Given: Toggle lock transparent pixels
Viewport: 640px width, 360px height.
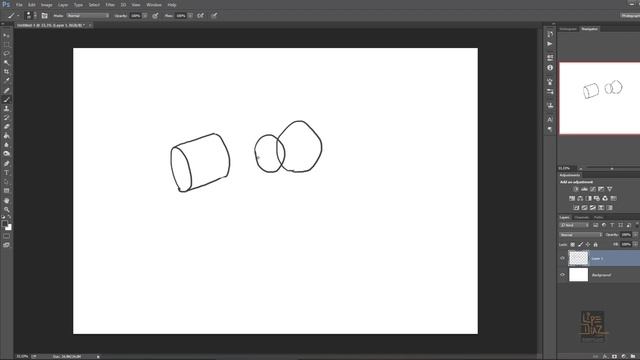Looking at the screenshot, I should 573,244.
